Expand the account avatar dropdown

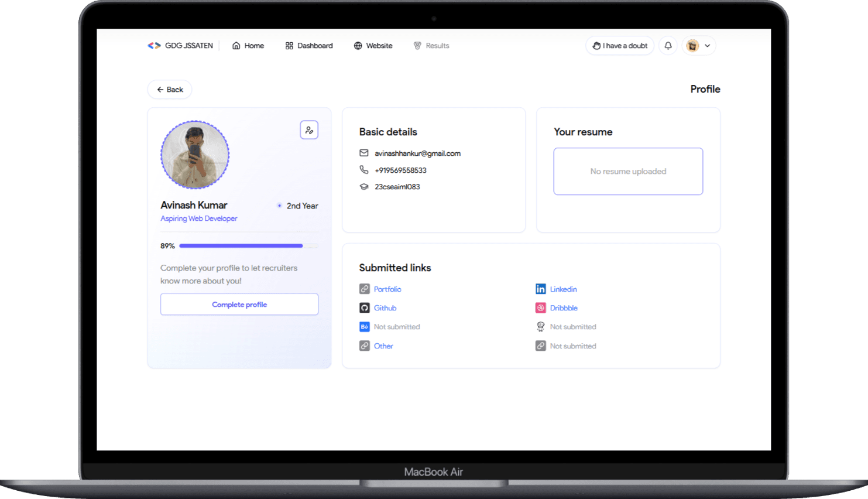tap(699, 45)
